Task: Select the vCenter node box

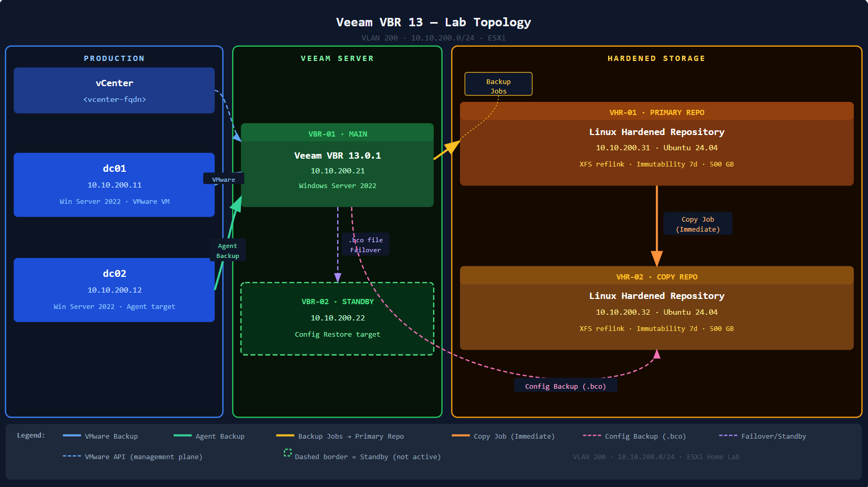Action: pos(114,90)
